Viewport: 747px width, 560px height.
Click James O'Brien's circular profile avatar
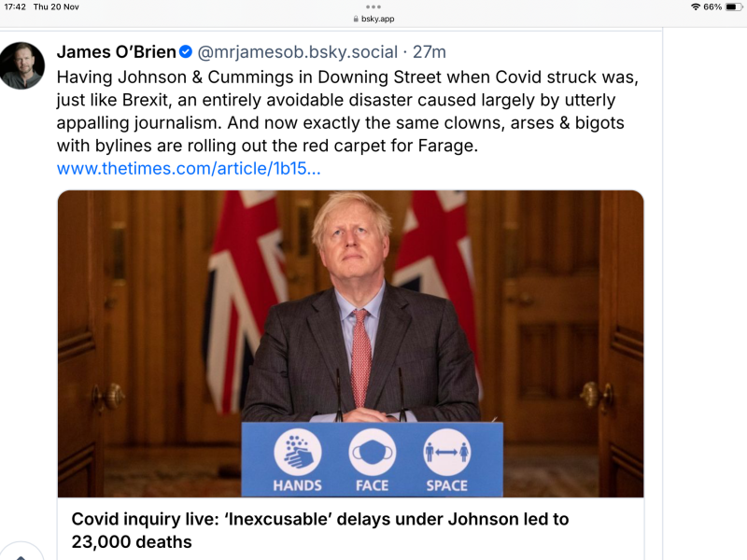(22, 65)
